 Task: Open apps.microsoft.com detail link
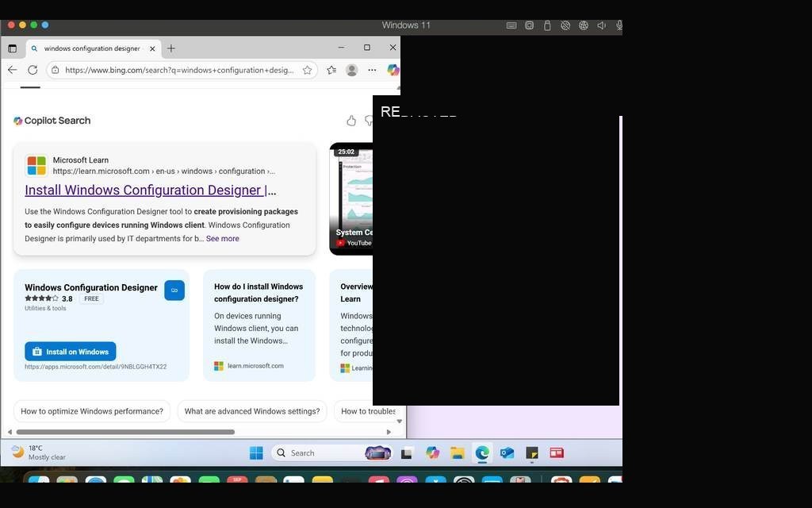tap(96, 367)
